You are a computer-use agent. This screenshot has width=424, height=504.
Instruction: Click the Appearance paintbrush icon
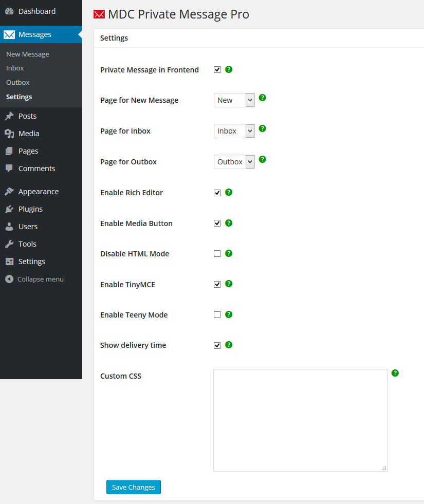9,192
